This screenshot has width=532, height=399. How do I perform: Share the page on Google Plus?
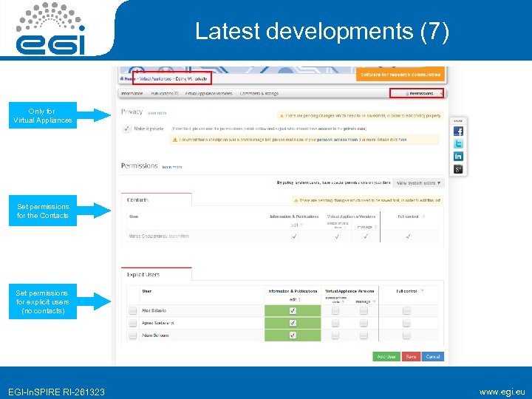(458, 168)
